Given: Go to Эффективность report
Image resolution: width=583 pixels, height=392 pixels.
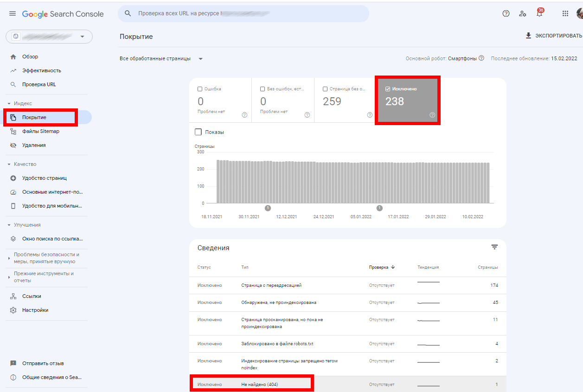Looking at the screenshot, I should [42, 70].
